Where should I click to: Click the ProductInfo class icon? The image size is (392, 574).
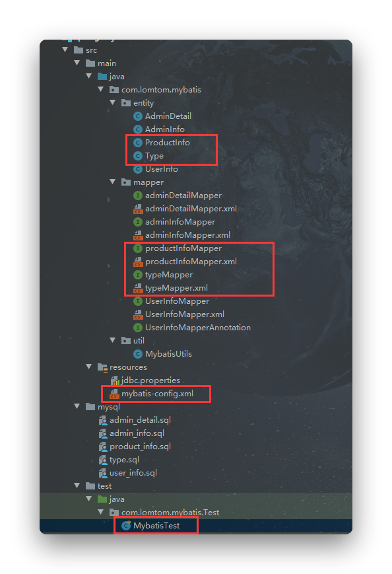click(137, 143)
